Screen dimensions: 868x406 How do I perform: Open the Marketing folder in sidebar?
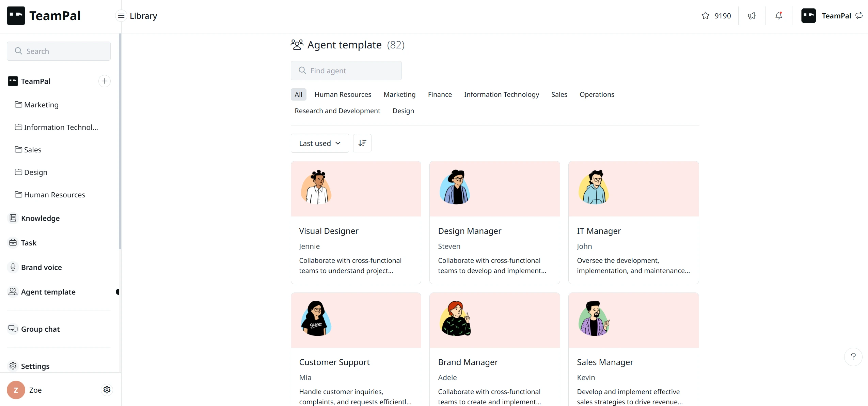(x=41, y=105)
